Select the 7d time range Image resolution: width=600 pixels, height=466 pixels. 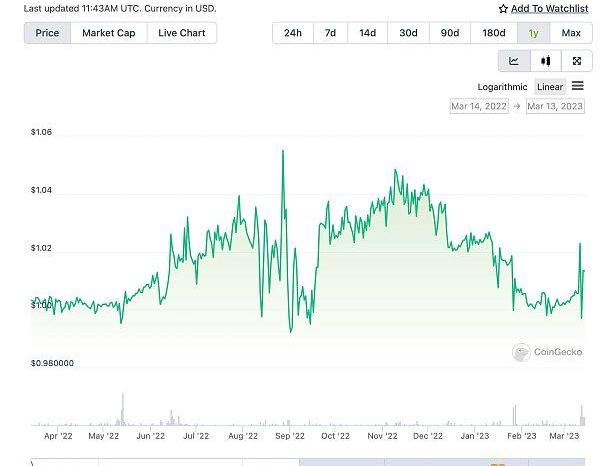pos(330,33)
